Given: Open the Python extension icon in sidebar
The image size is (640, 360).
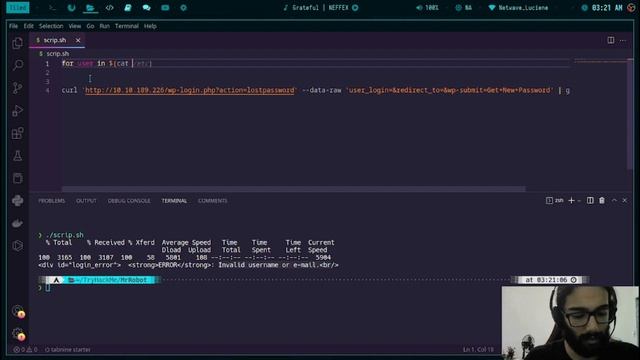Looking at the screenshot, I should [x=18, y=200].
